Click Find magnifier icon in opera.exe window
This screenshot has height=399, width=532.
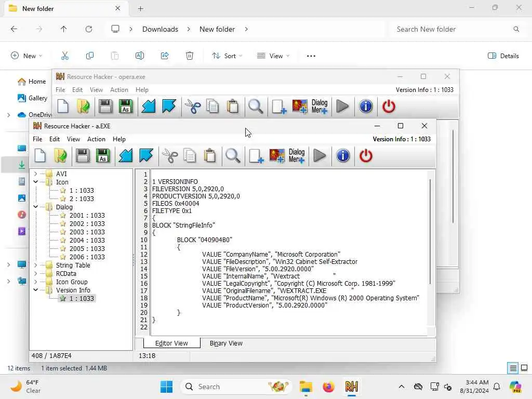click(x=256, y=106)
